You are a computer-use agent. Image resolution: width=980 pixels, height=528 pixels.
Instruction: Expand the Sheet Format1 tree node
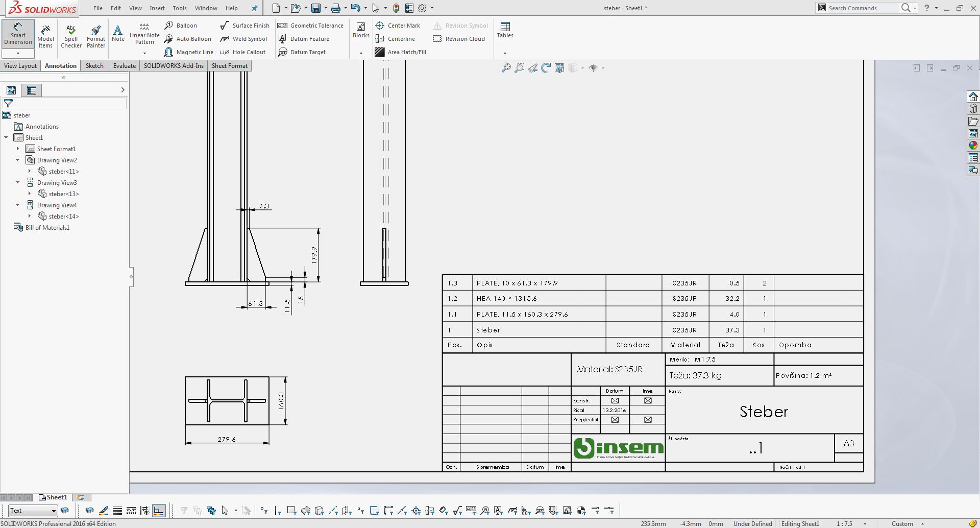[x=18, y=149]
